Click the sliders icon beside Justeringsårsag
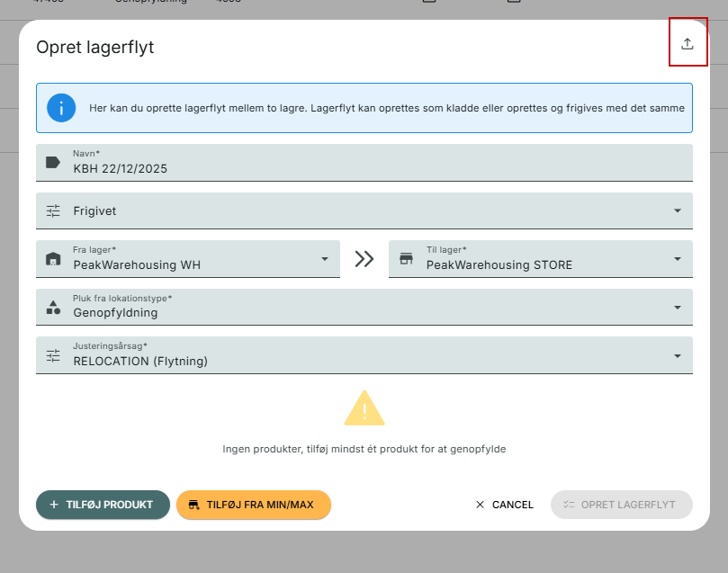This screenshot has height=573, width=728. 53,355
